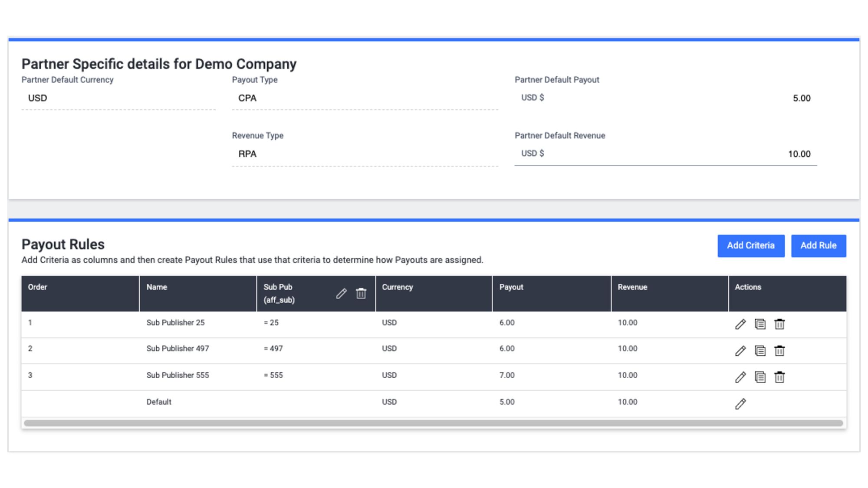The height and width of the screenshot is (488, 868).
Task: Click the Currency column header
Action: [434, 294]
